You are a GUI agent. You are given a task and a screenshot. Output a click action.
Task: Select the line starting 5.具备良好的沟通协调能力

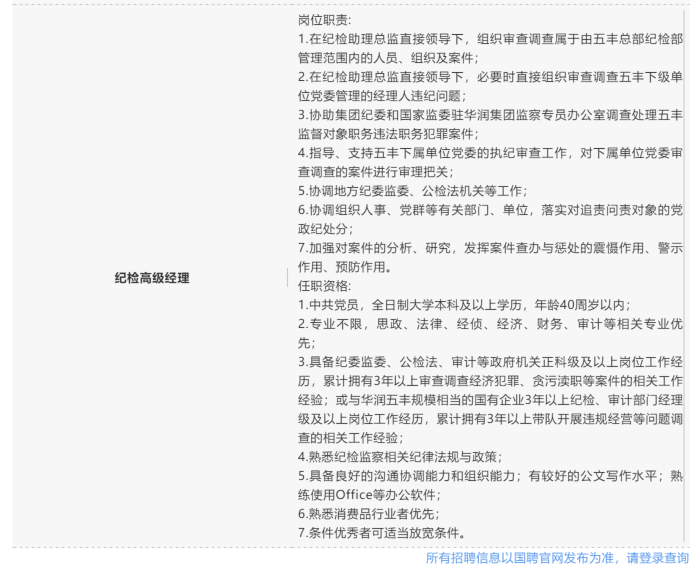click(490, 476)
